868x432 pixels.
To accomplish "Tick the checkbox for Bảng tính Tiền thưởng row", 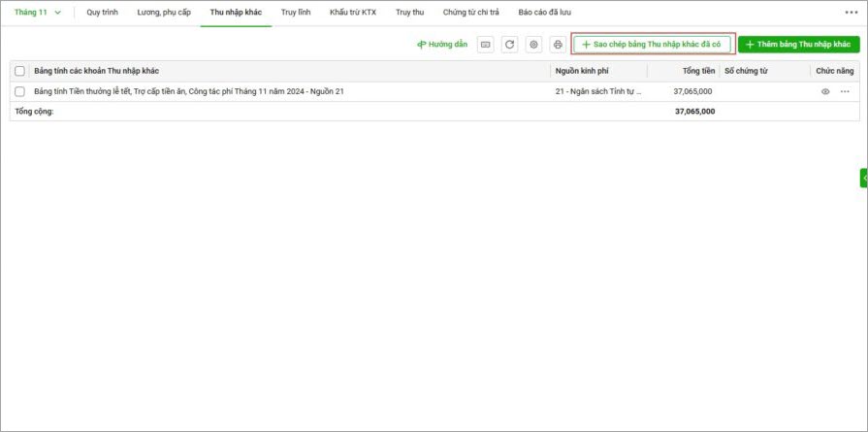I will click(x=20, y=91).
